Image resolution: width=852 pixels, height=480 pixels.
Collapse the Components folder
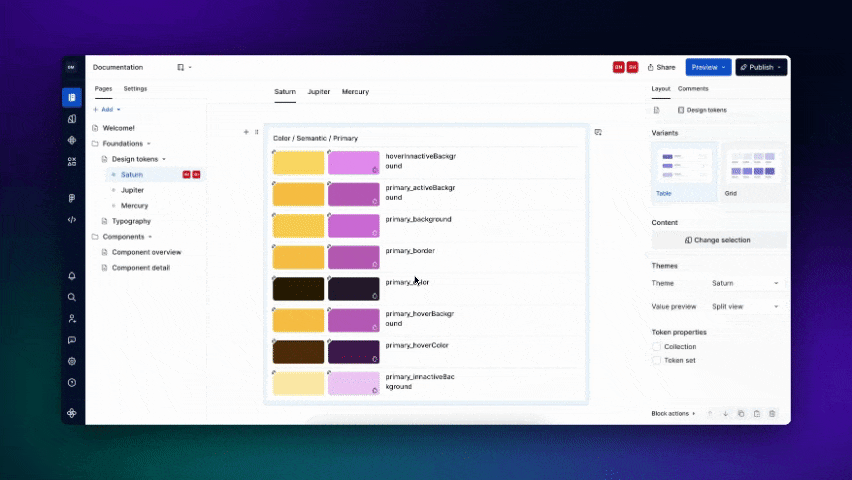(x=150, y=237)
